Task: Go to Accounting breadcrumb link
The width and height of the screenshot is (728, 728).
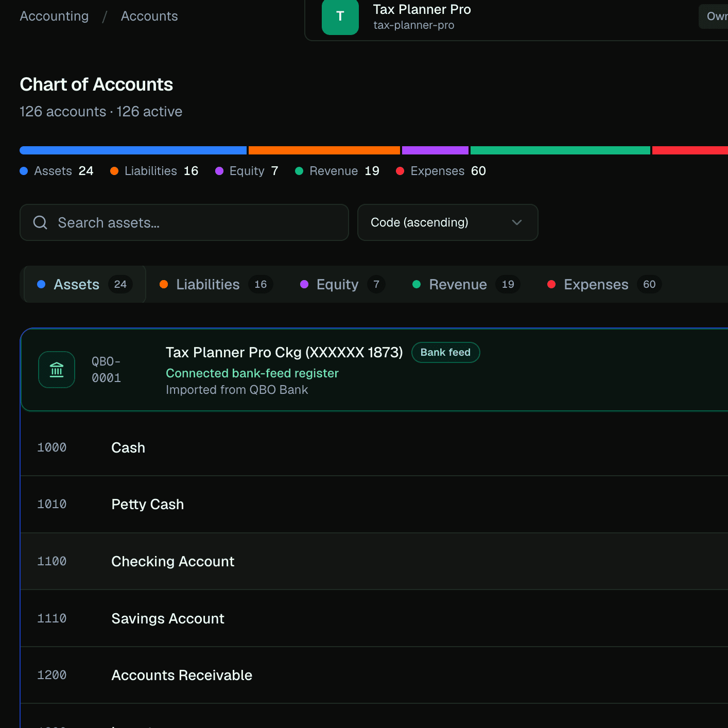Action: click(54, 16)
